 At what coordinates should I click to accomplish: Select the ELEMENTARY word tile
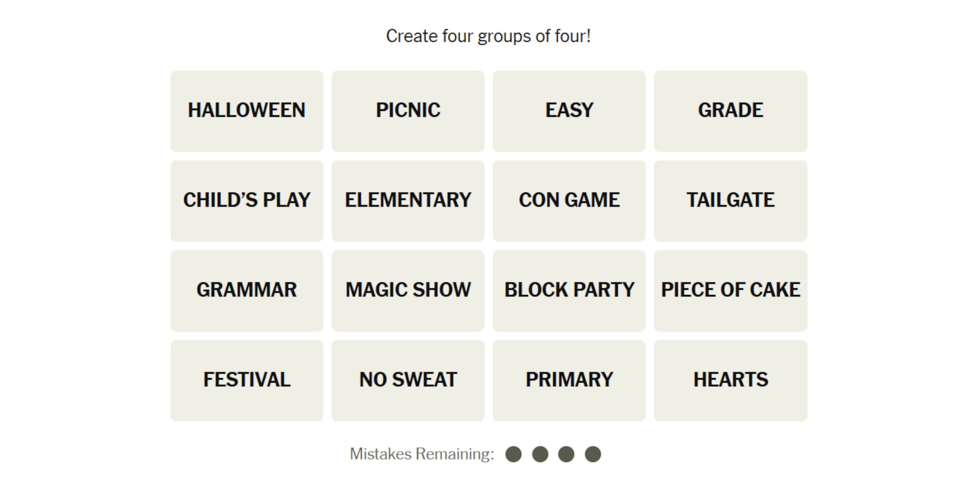(x=408, y=201)
